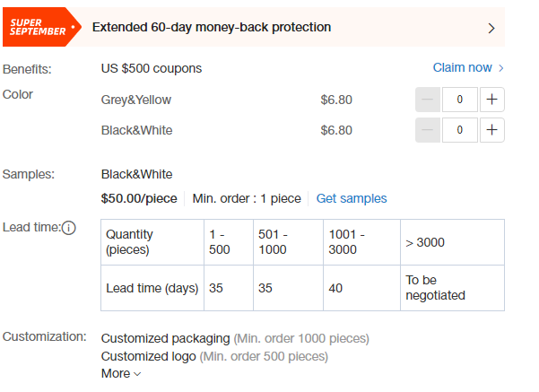Screen dimensions: 539x392
Task: Select the Black&White color option
Action: point(137,130)
